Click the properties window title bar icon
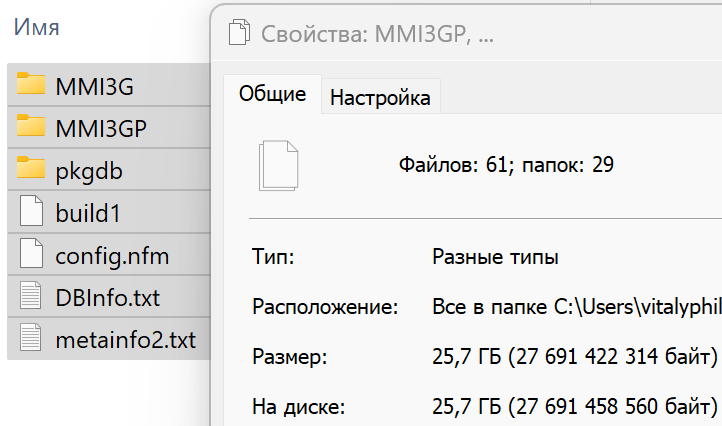 click(239, 32)
